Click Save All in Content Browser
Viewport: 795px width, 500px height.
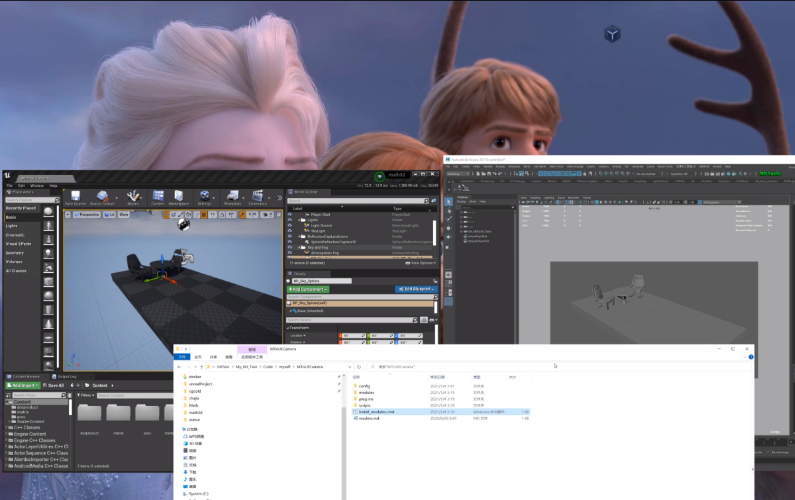(x=53, y=385)
